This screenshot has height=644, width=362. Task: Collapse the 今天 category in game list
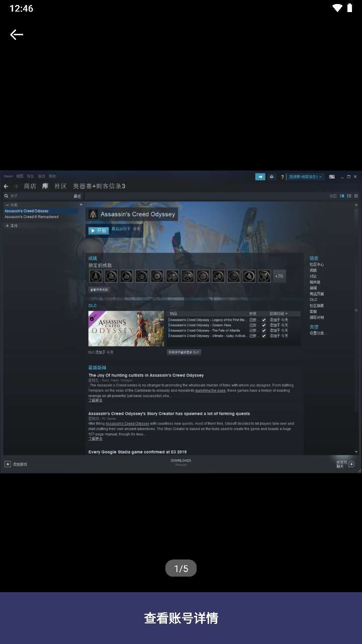pos(11,205)
